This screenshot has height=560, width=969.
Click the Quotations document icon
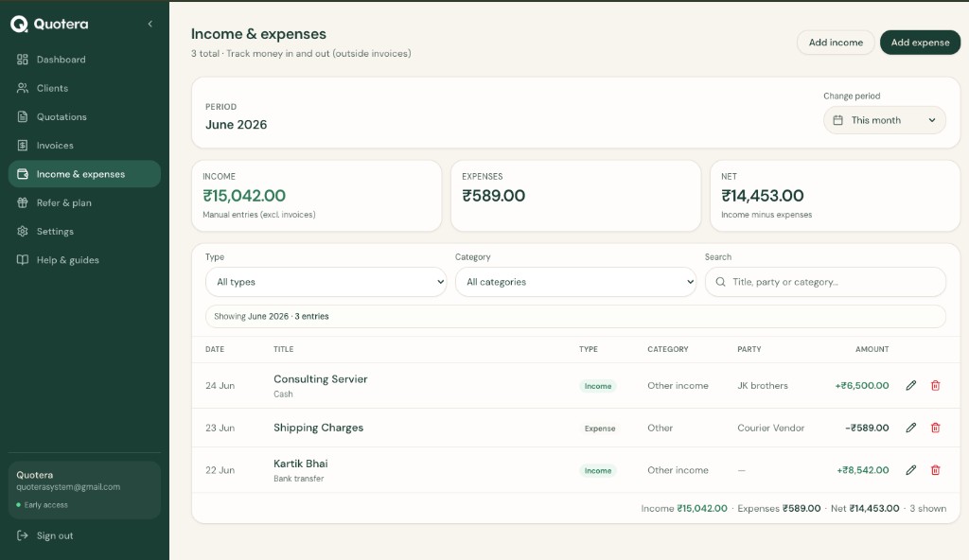coord(23,116)
